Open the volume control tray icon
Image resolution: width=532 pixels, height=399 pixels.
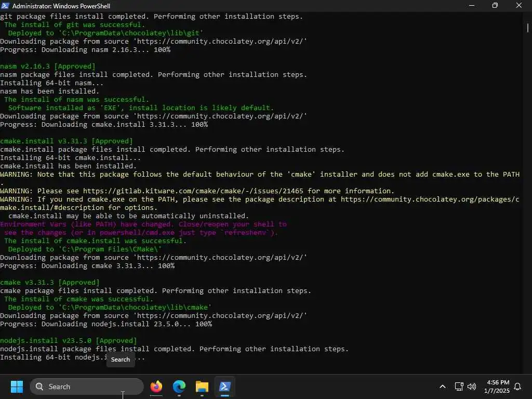tap(472, 387)
